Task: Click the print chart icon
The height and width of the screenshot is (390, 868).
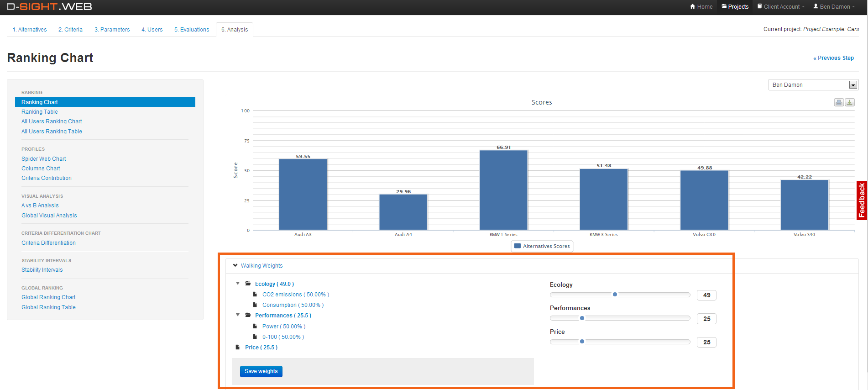Action: pos(839,102)
